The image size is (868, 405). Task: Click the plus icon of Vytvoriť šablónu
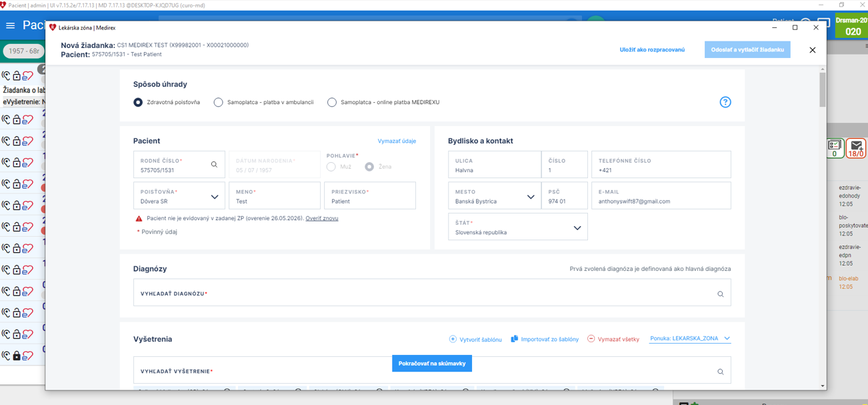pyautogui.click(x=453, y=339)
